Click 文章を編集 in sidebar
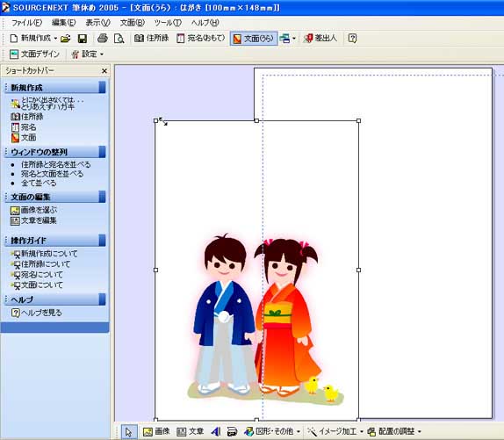This screenshot has width=504, height=440. click(33, 220)
